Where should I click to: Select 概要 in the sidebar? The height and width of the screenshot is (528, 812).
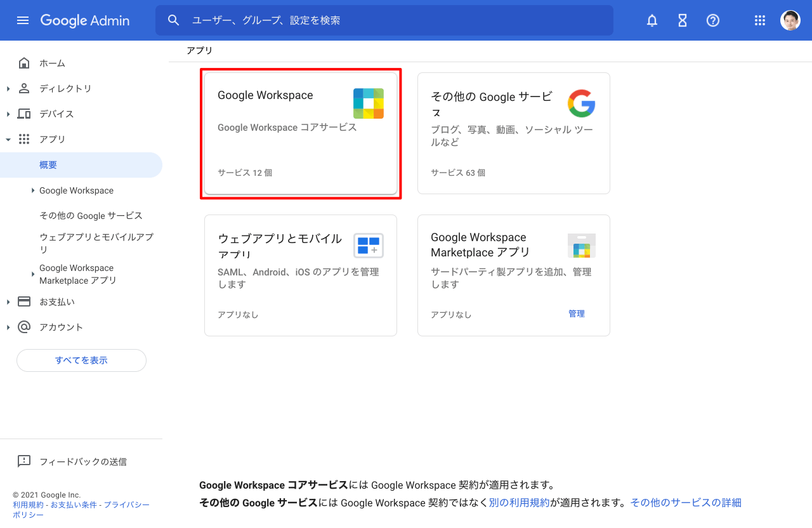coord(81,165)
